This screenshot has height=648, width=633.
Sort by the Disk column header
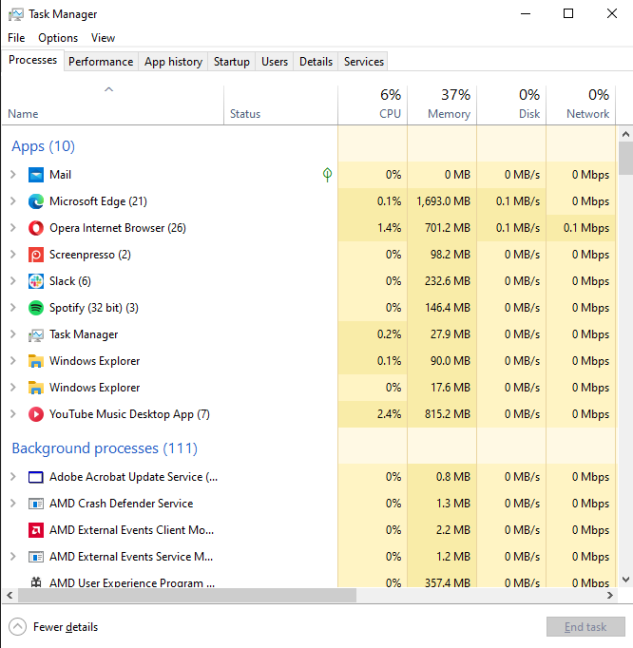point(512,105)
